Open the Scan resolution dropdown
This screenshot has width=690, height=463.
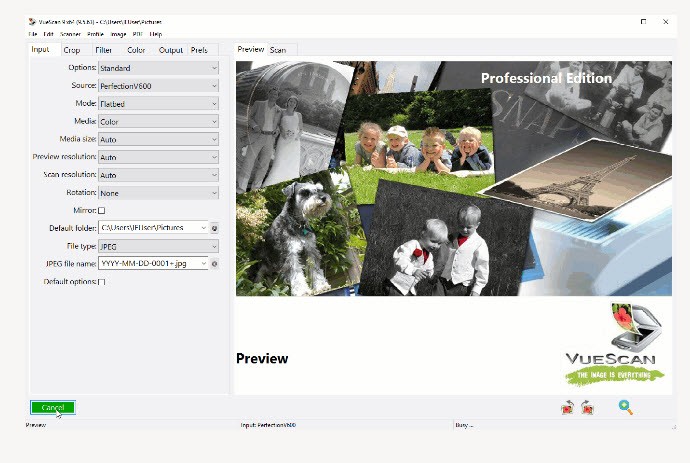coord(158,175)
